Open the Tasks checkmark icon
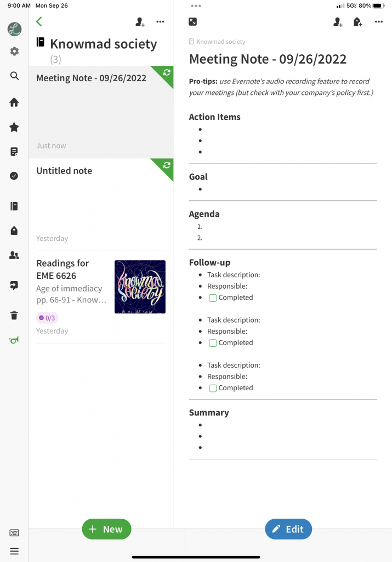Screen dimensions: 392x562 pyautogui.click(x=14, y=176)
